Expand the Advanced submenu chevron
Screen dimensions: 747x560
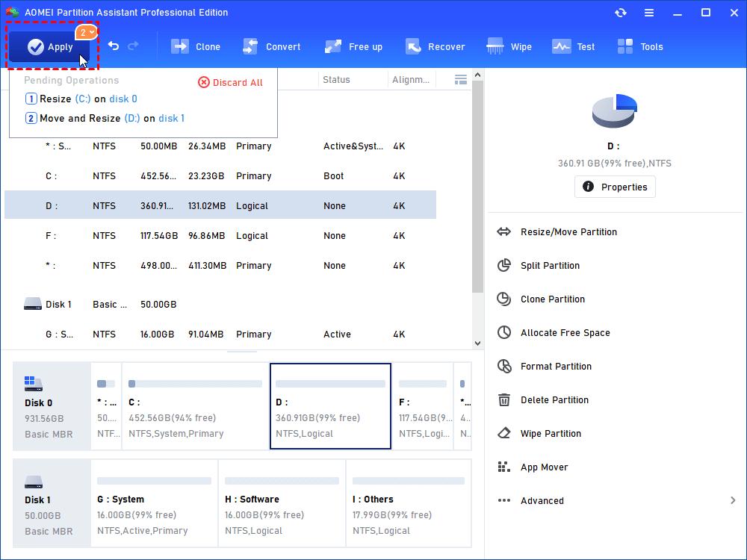pyautogui.click(x=733, y=500)
